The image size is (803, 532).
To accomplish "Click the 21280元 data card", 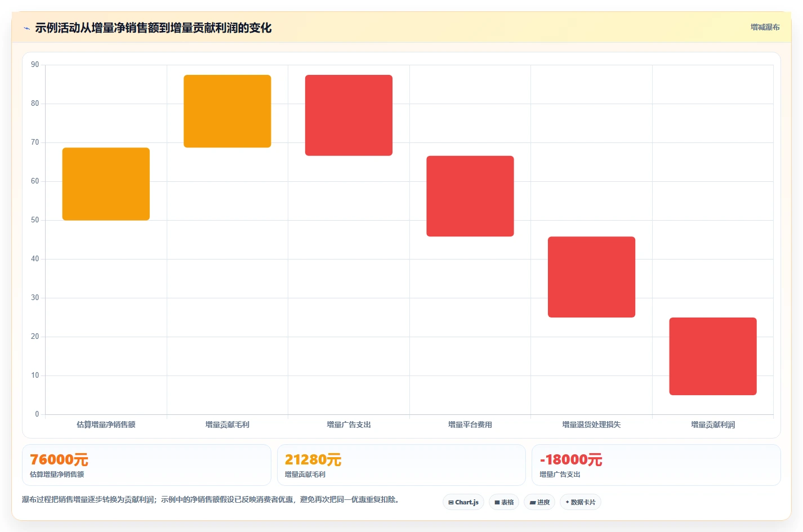I will (x=401, y=465).
